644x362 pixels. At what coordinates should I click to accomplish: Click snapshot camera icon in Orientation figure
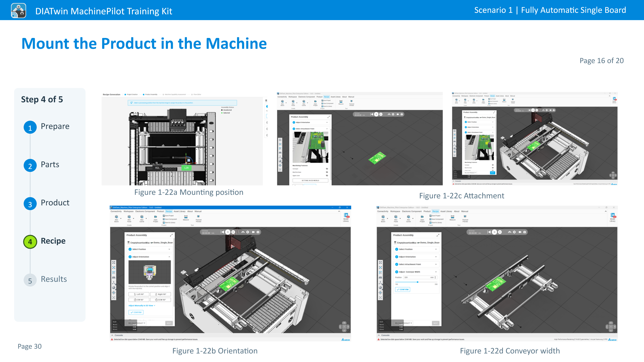click(258, 232)
